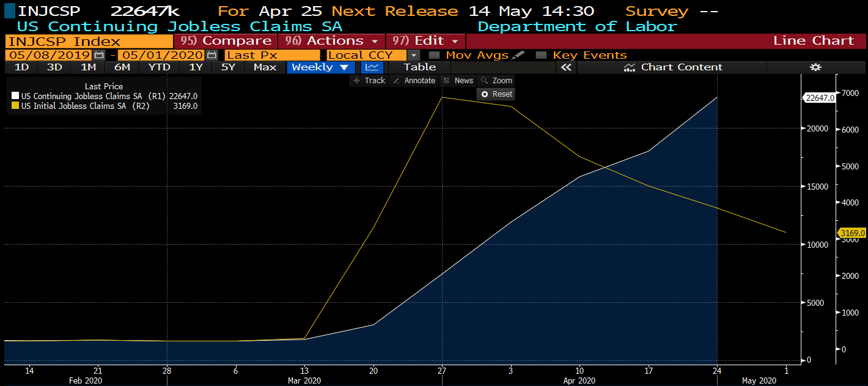
Task: Click the US Continuing Jobless Claims SA title
Action: (x=180, y=27)
